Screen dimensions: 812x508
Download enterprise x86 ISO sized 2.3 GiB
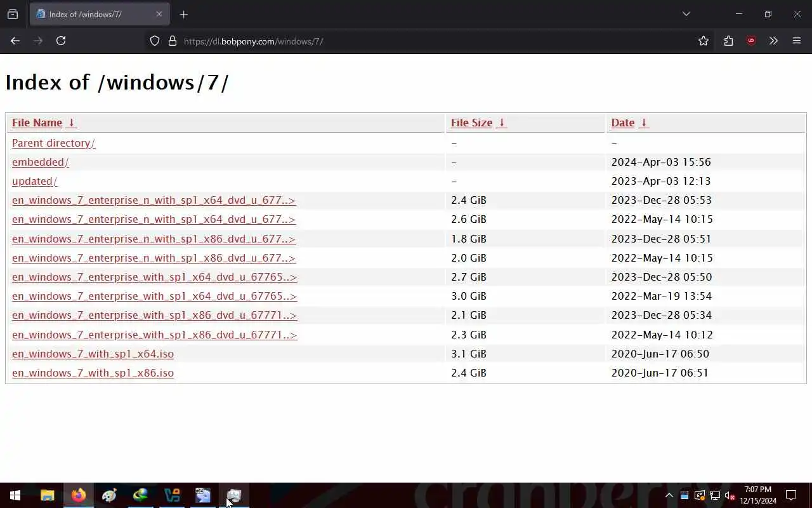click(155, 335)
